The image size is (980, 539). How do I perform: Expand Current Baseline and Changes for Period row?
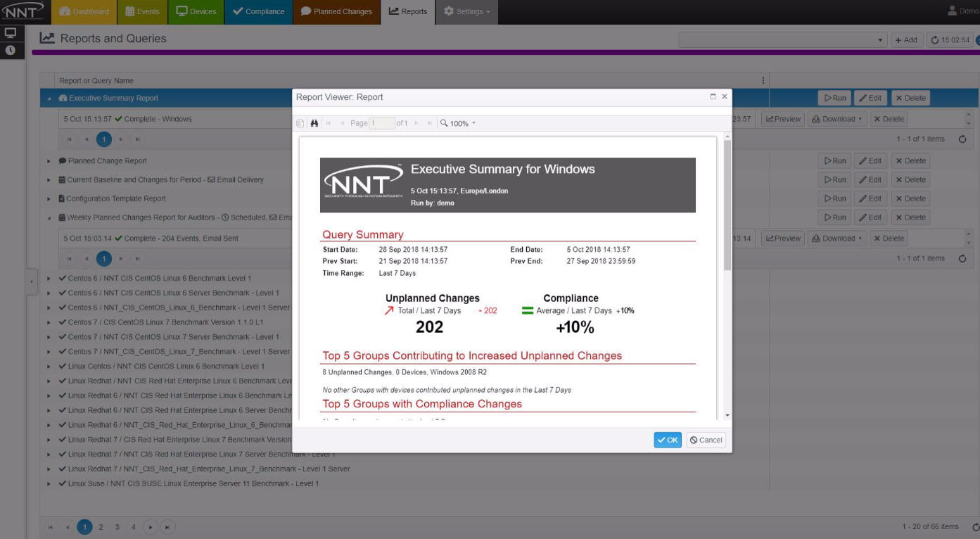(49, 180)
